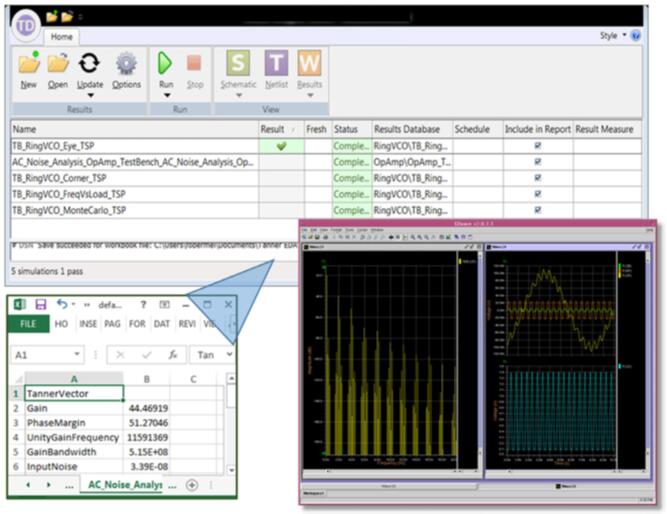
Task: Open the Style dropdown
Action: [x=613, y=36]
